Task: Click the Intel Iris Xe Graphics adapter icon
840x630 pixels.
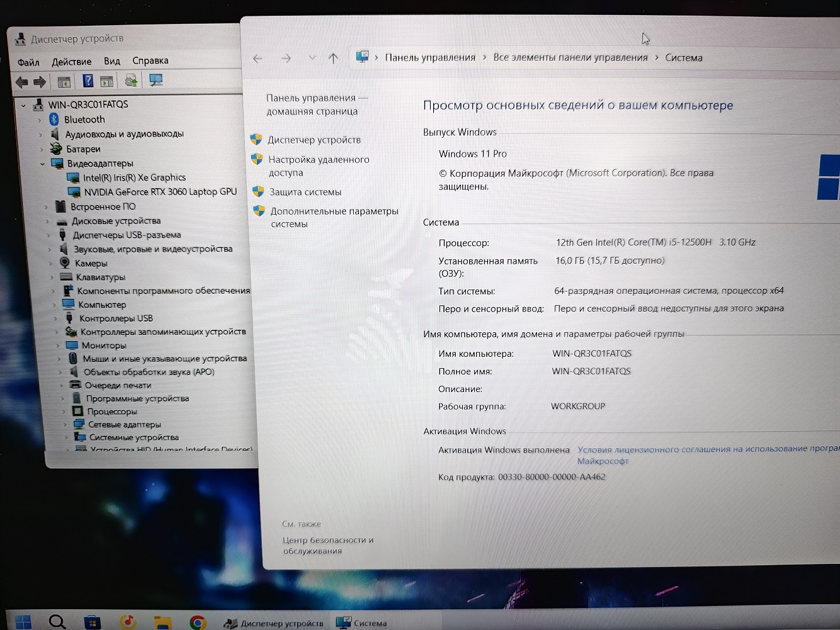Action: 73,177
